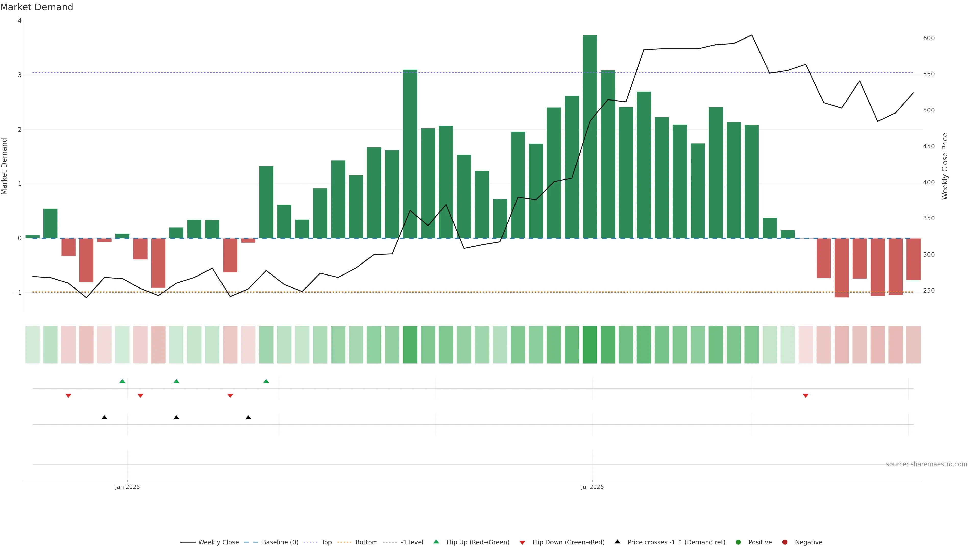Screen dimensions: 980x551
Task: Click the darkest green heat strip cell
Action: (590, 345)
